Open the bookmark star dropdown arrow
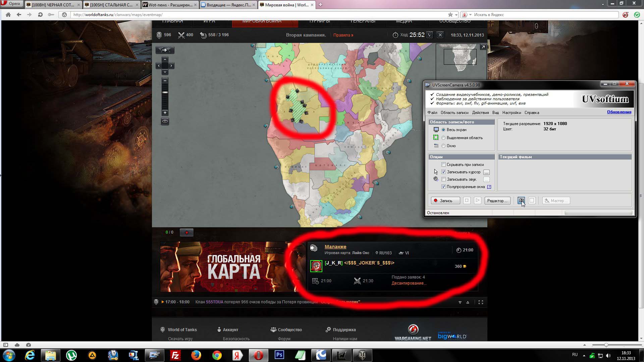This screenshot has height=362, width=644. (x=456, y=15)
